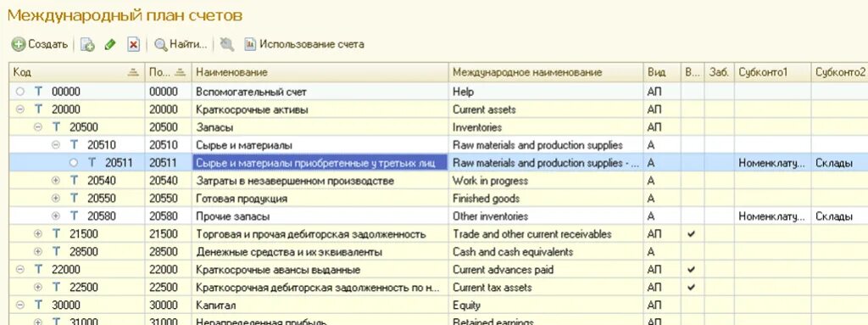This screenshot has height=325, width=868.
Task: Toggle checkmark in row 21500
Action: click(x=691, y=234)
